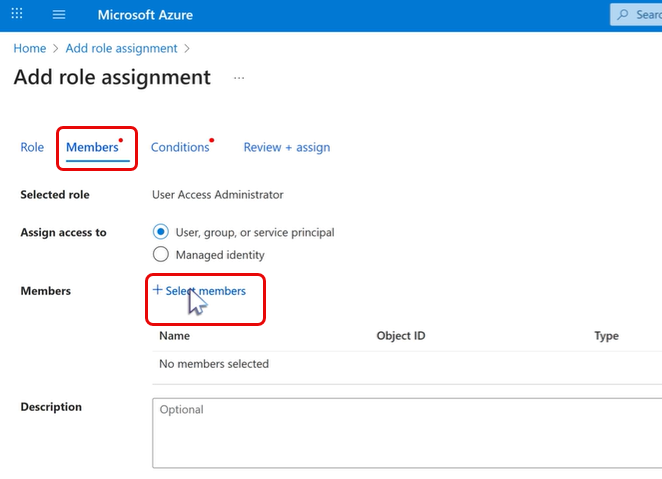The width and height of the screenshot is (662, 479).
Task: Click the Object ID column header
Action: [x=401, y=336]
